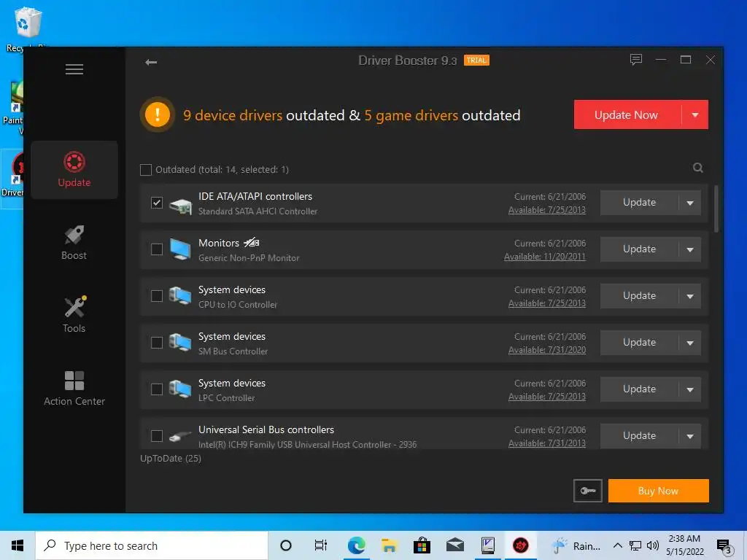Image resolution: width=747 pixels, height=560 pixels.
Task: Update the Standard SATA AHCI Controller driver
Action: (x=639, y=203)
